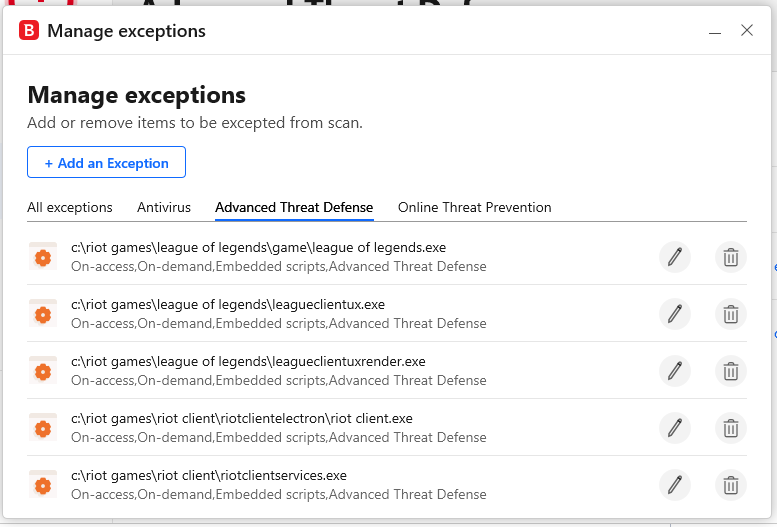Minimize the Manage exceptions window

tap(715, 31)
